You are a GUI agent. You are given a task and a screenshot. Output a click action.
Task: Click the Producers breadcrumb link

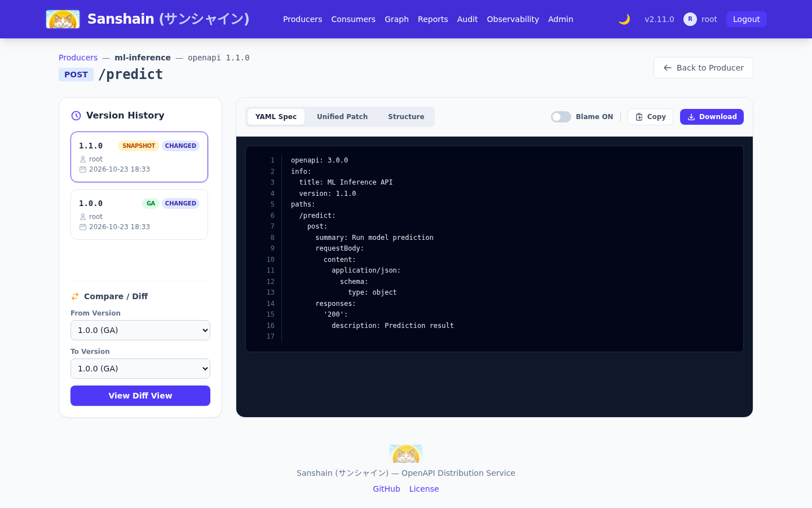point(78,58)
